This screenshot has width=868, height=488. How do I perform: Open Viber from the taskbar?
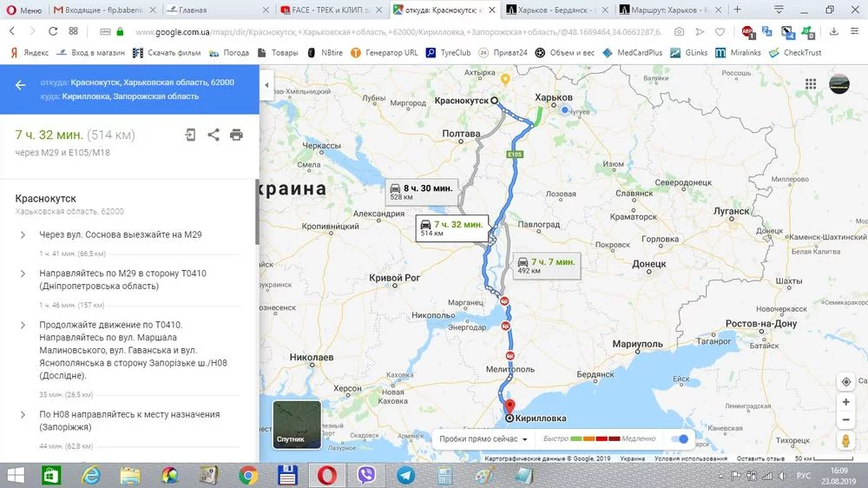point(366,475)
